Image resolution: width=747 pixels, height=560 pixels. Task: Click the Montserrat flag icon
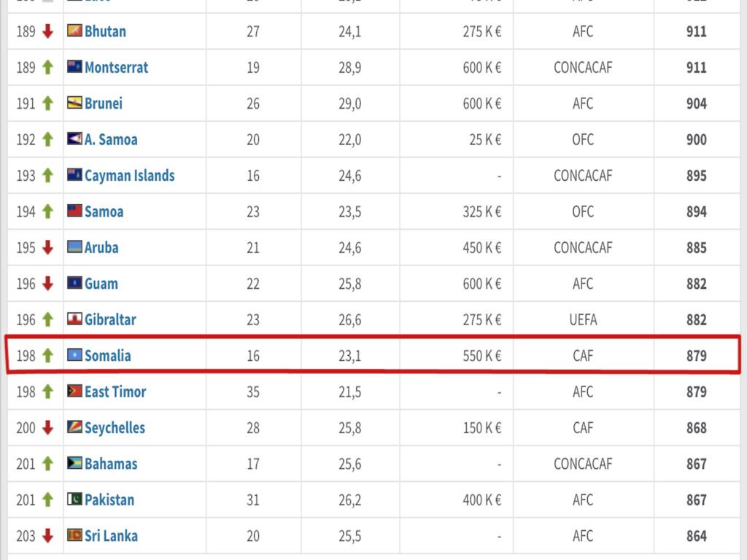74,67
